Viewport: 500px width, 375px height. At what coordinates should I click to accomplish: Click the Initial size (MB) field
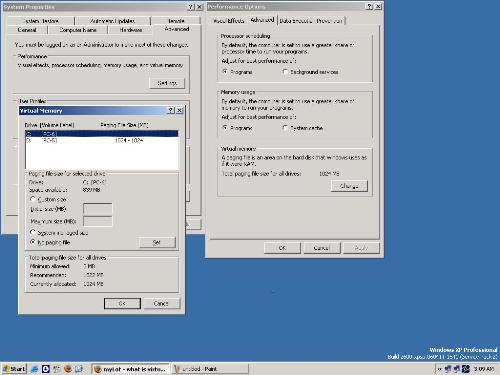point(98,209)
